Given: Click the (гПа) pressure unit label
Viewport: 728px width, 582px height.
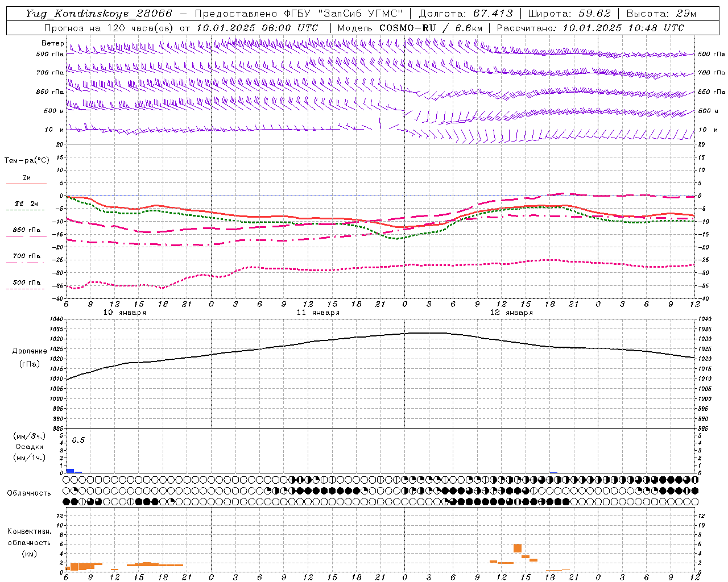Looking at the screenshot, I should (30, 364).
